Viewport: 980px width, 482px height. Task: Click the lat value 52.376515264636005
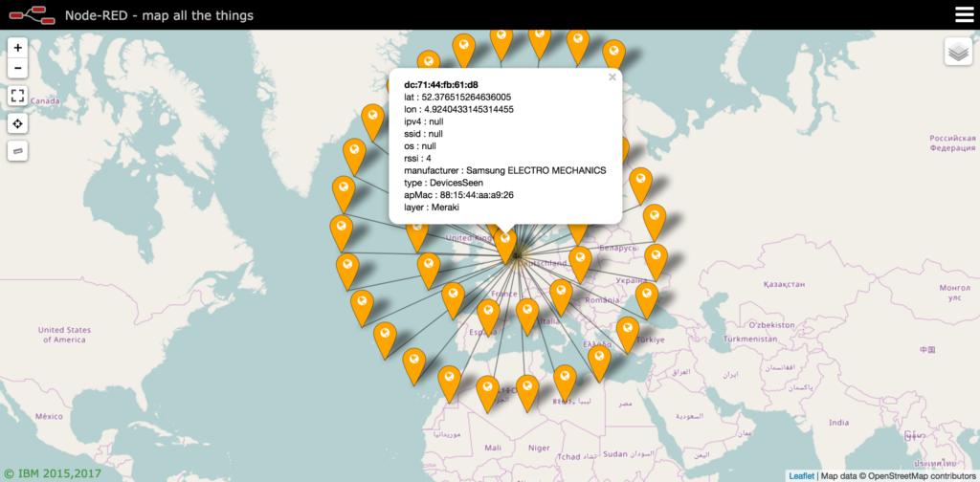pyautogui.click(x=467, y=97)
